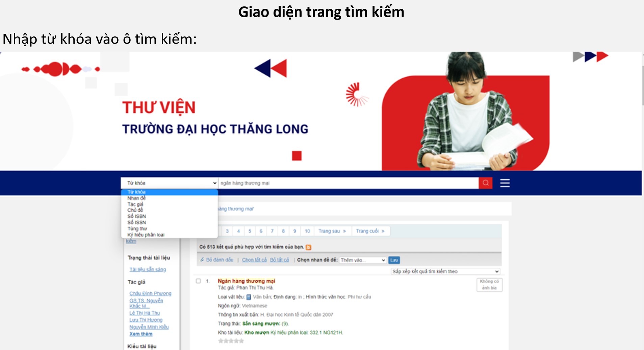The height and width of the screenshot is (350, 644).
Task: Go to results page 6
Action: pos(261,231)
